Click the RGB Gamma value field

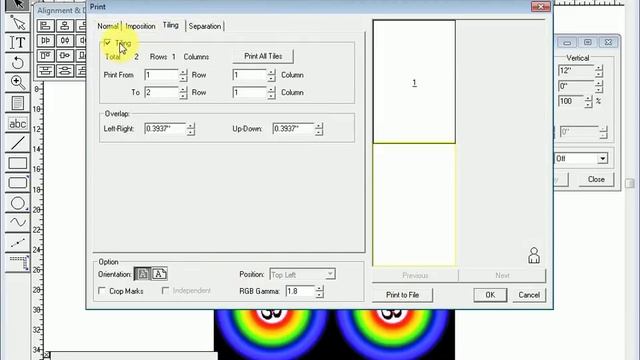tap(300, 291)
